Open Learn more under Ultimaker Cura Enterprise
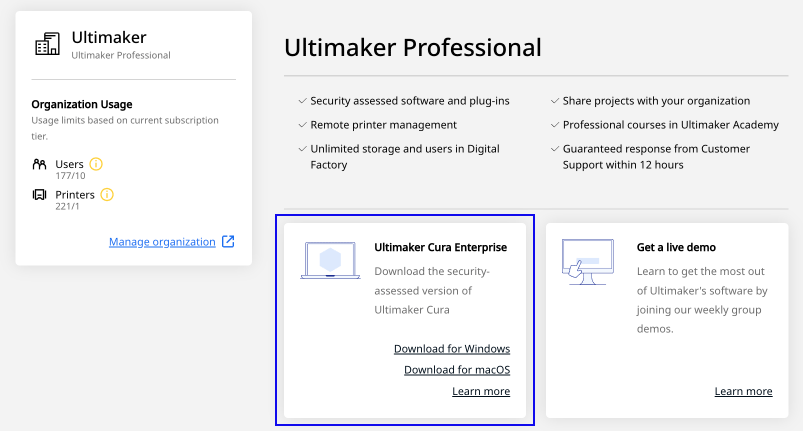This screenshot has width=803, height=431. tap(481, 391)
